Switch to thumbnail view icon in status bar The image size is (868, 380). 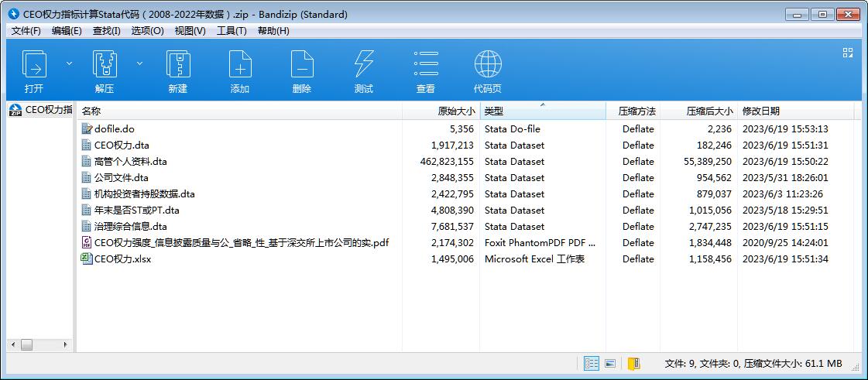pyautogui.click(x=611, y=364)
